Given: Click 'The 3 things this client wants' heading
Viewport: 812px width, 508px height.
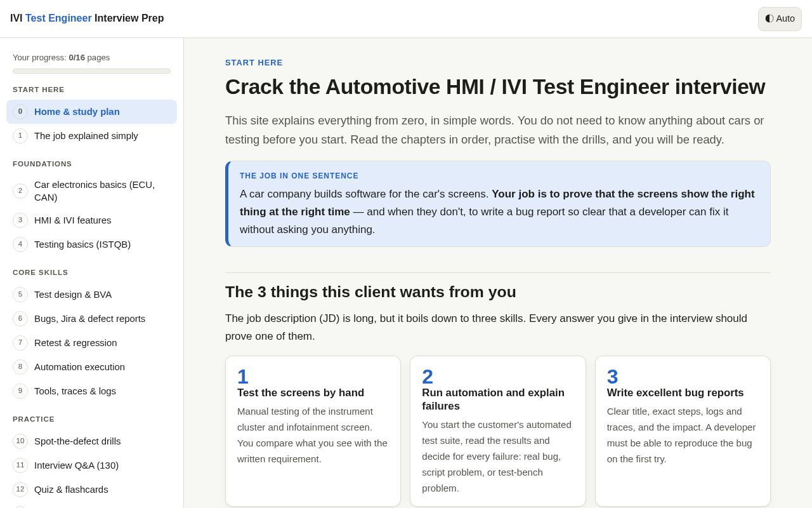Looking at the screenshot, I should 370,292.
